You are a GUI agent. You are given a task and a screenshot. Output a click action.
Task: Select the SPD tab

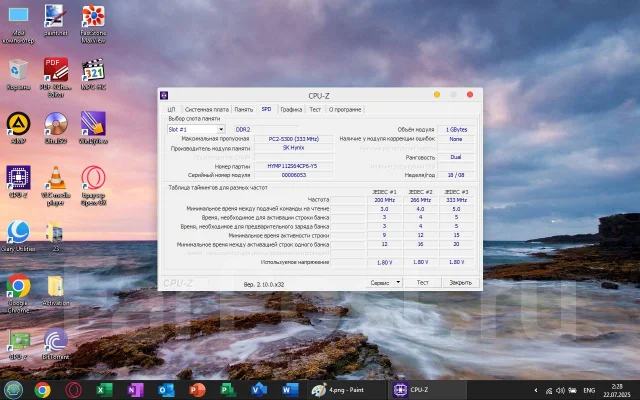tap(266, 109)
